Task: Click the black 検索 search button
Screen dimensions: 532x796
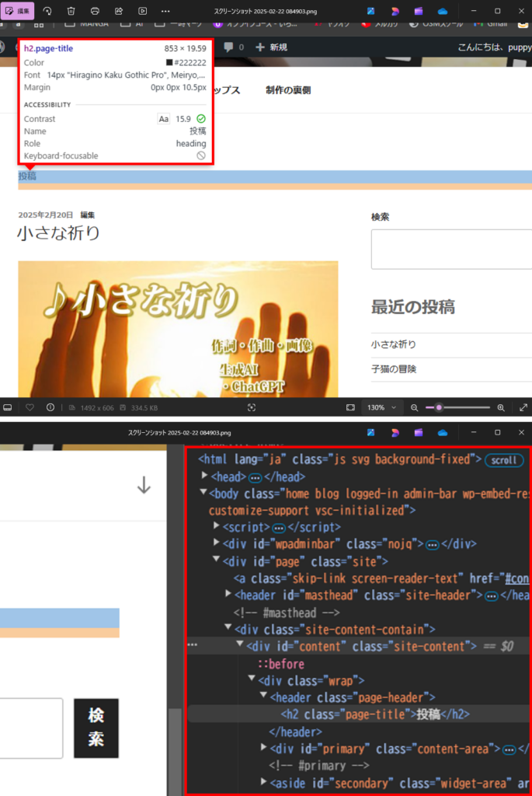Action: click(96, 728)
